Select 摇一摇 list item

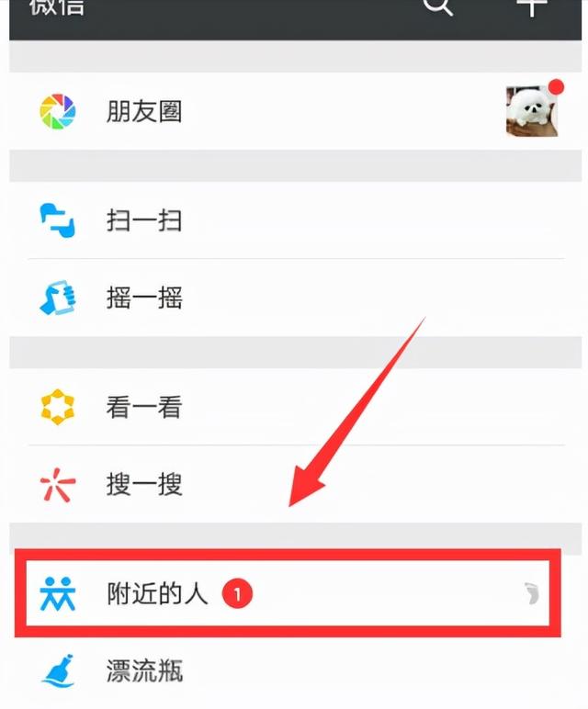tap(295, 298)
